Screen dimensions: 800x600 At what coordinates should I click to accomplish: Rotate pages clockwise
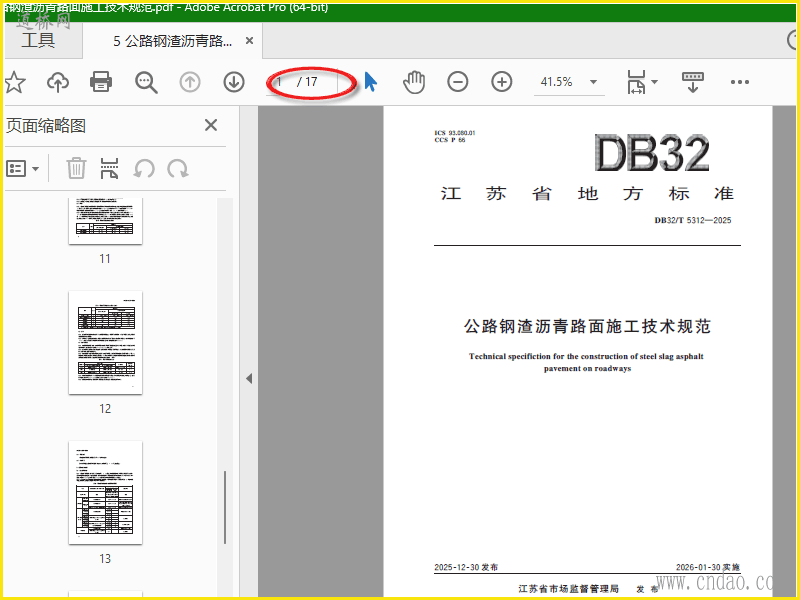point(178,168)
